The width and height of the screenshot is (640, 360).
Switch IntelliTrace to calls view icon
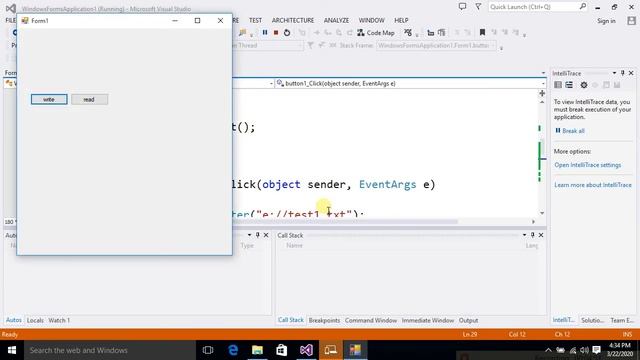point(569,85)
